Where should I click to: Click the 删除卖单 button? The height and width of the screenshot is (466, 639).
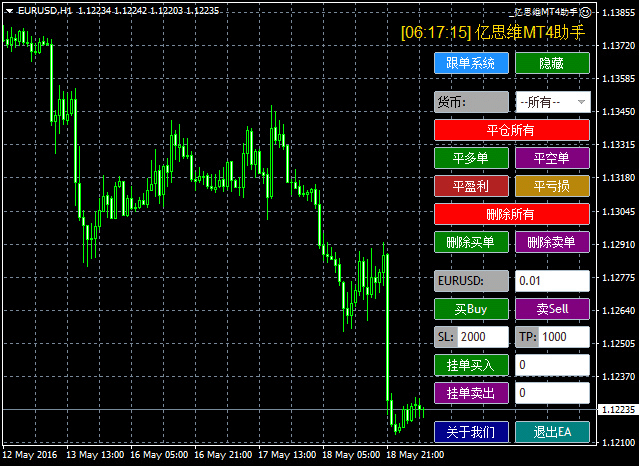pos(552,242)
